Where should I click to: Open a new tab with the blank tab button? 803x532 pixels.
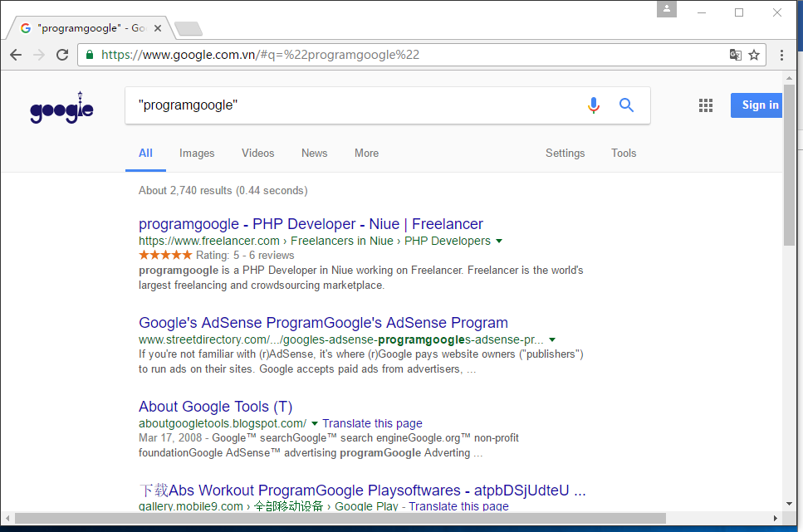[189, 29]
